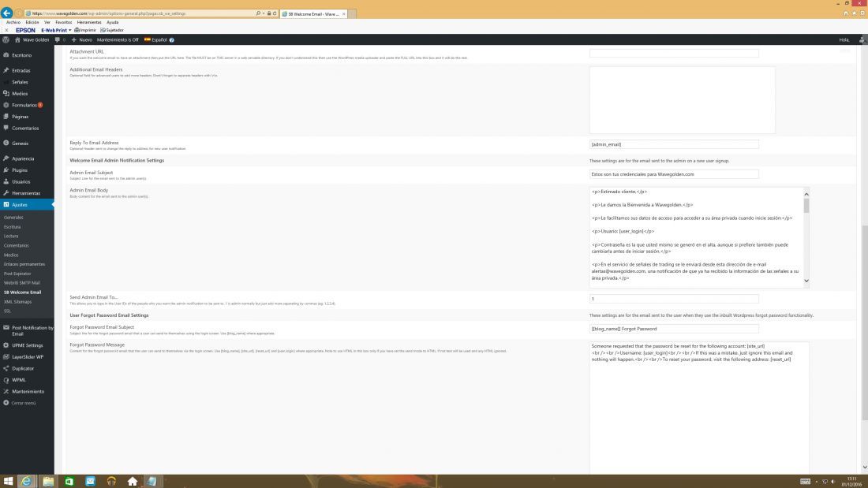This screenshot has height=488, width=868.
Task: Open Enlaces permanentes submenu
Action: coord(24,264)
